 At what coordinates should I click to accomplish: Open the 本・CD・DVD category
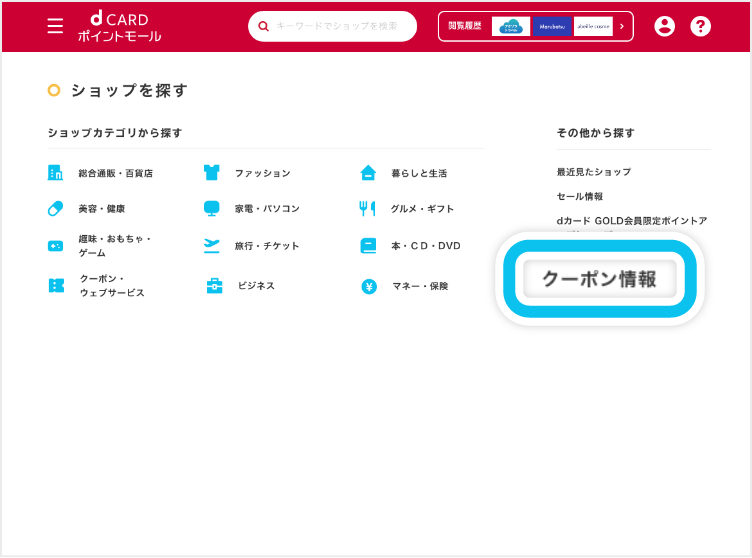click(425, 246)
